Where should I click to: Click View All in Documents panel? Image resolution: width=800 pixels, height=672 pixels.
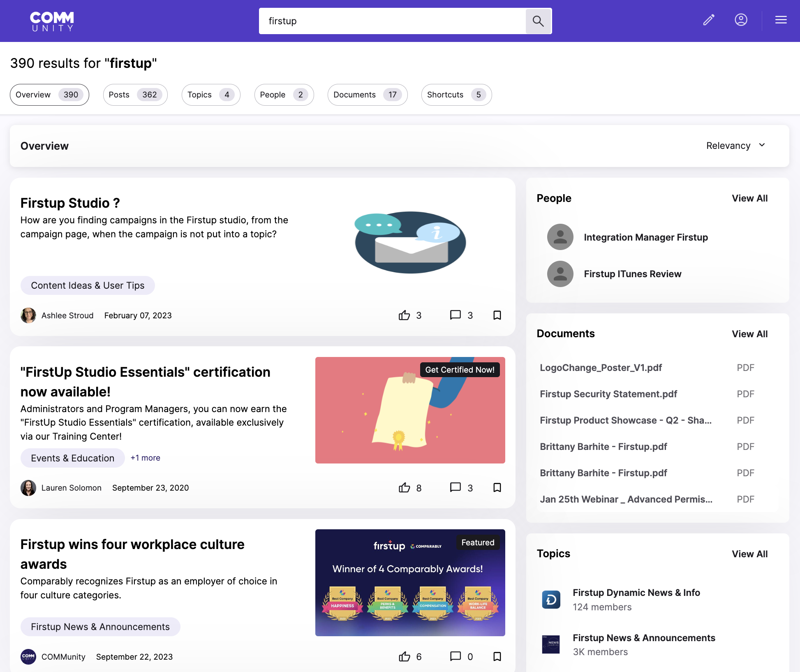pyautogui.click(x=750, y=334)
